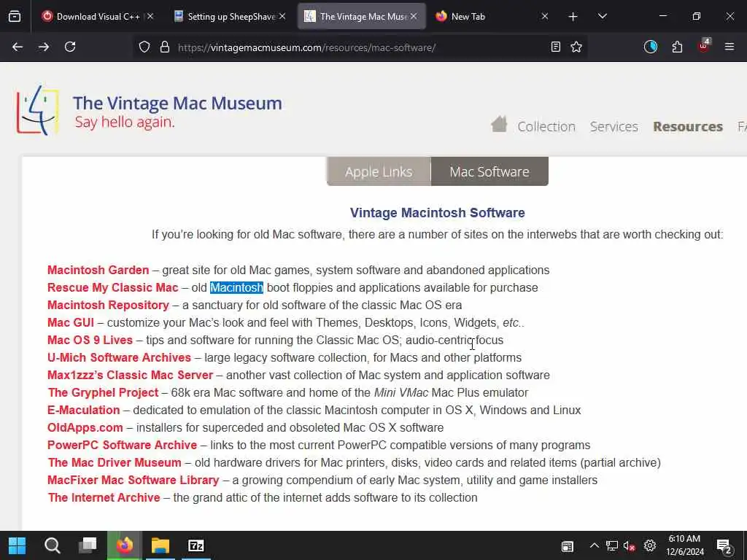Screen dimensions: 747x560
Task: Switch to Setting up SheepShaver tab
Action: [x=231, y=16]
